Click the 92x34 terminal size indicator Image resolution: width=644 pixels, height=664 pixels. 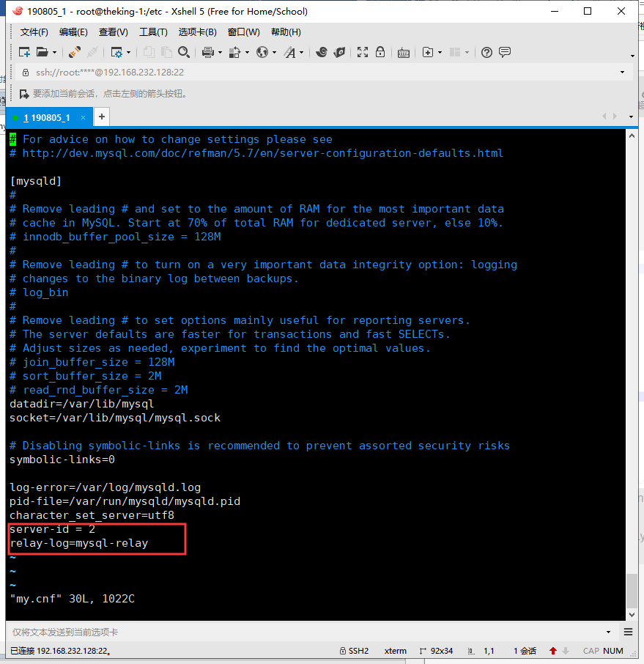click(437, 651)
